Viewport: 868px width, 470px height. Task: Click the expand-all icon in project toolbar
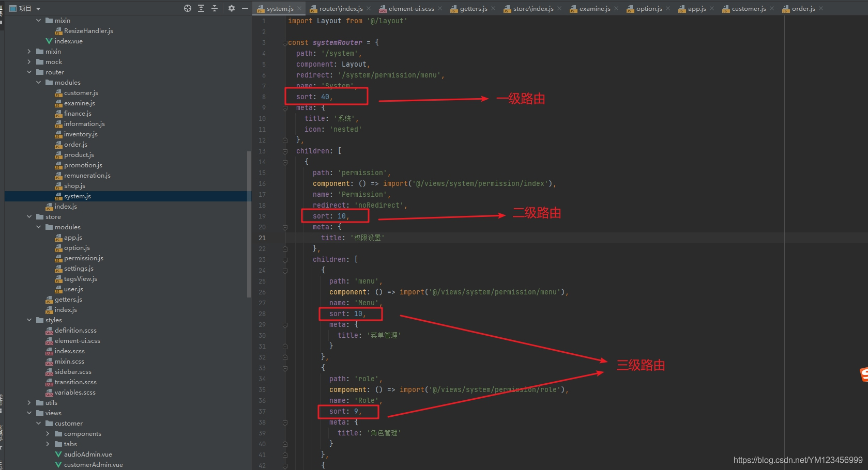[201, 8]
